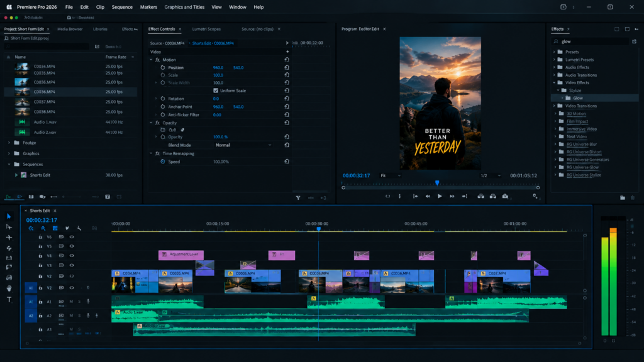Switch to the Lumetri Scopes tab
This screenshot has width=644, height=362.
tap(206, 29)
